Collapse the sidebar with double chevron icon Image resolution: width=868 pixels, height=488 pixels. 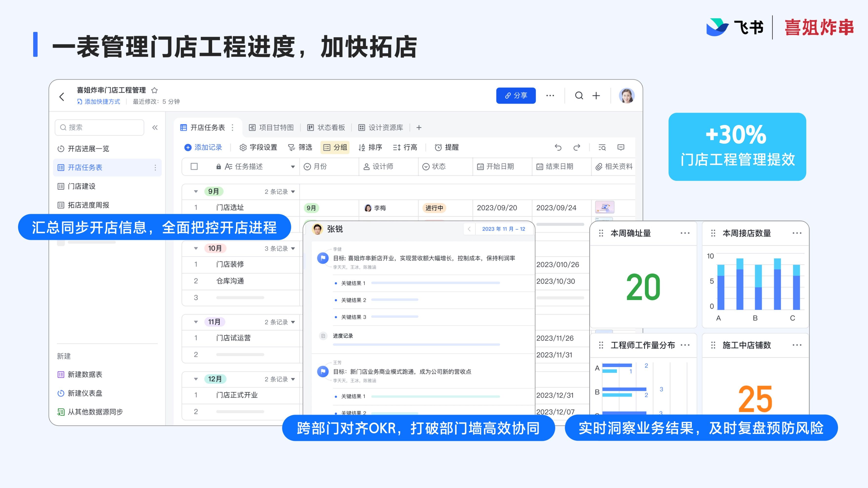click(155, 127)
